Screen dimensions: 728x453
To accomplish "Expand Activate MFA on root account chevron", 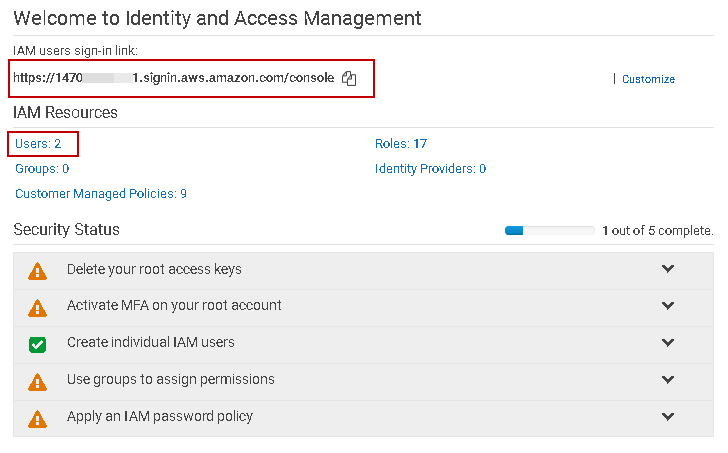I will tap(668, 306).
